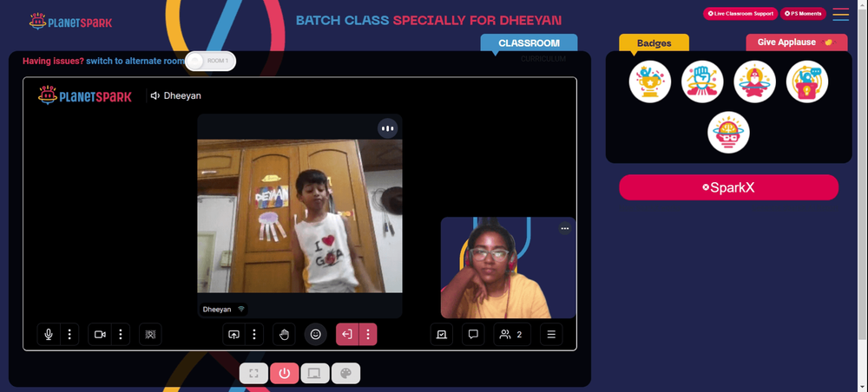
Task: Click the red power button below the classroom
Action: [285, 373]
